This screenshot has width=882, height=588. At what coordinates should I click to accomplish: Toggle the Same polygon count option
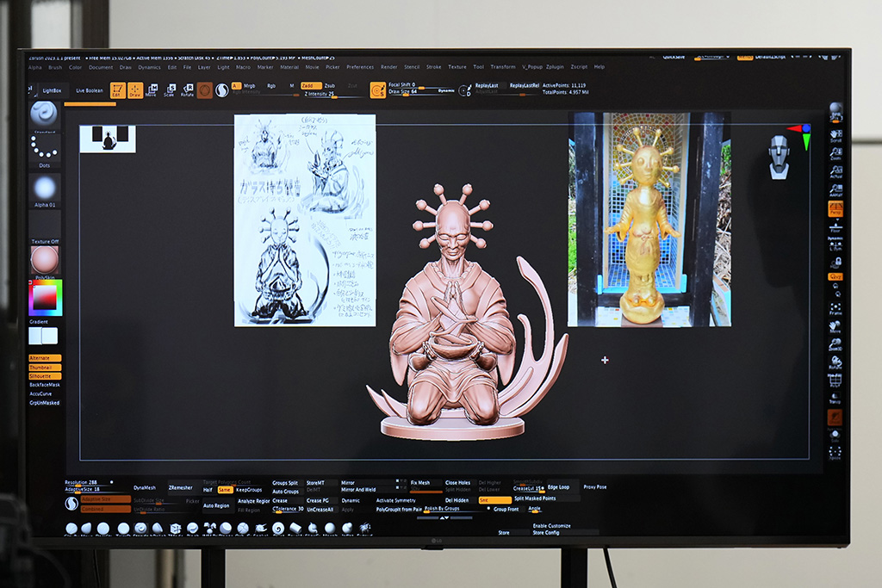point(225,490)
